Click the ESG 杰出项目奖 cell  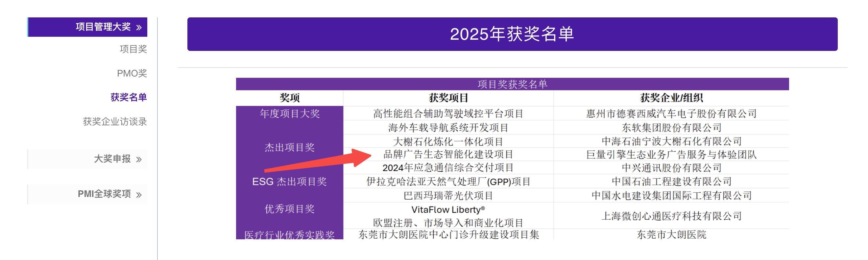click(x=289, y=182)
